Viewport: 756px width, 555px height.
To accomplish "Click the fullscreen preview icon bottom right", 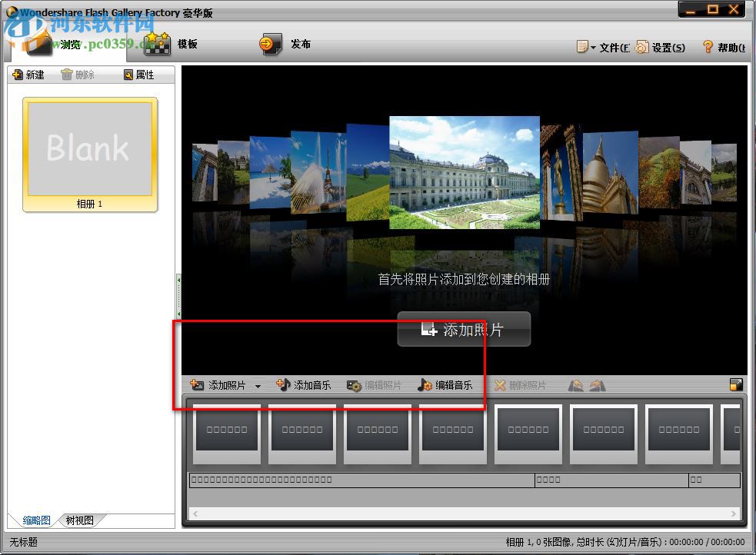I will (x=737, y=385).
